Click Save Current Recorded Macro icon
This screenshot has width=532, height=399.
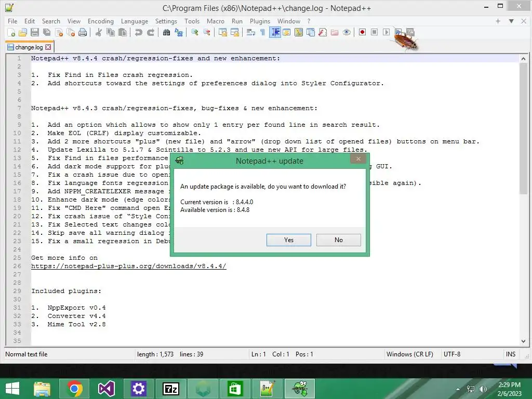tap(410, 32)
